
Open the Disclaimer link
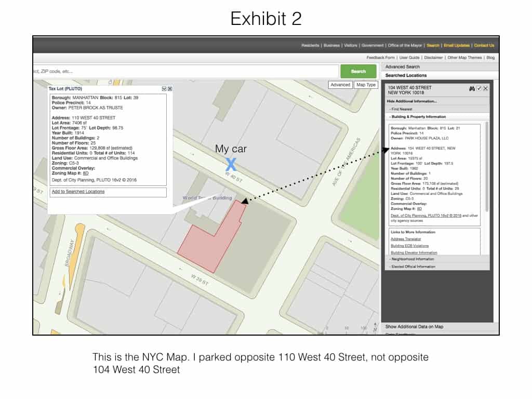click(x=433, y=58)
